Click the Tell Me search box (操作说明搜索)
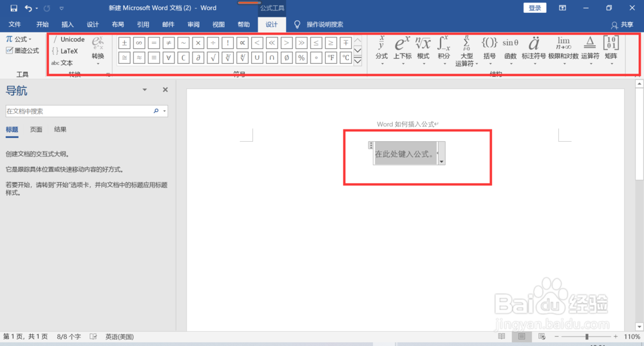644x346 pixels. (319, 24)
